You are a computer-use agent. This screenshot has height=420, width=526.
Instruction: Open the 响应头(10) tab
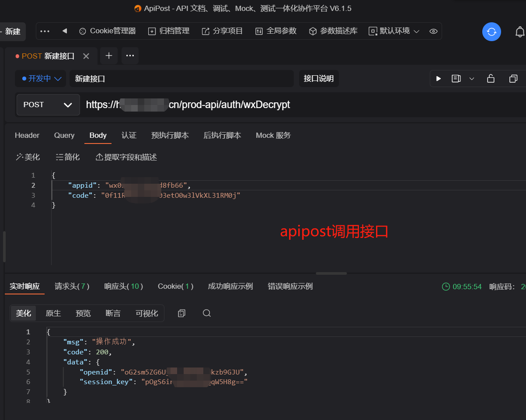click(124, 286)
